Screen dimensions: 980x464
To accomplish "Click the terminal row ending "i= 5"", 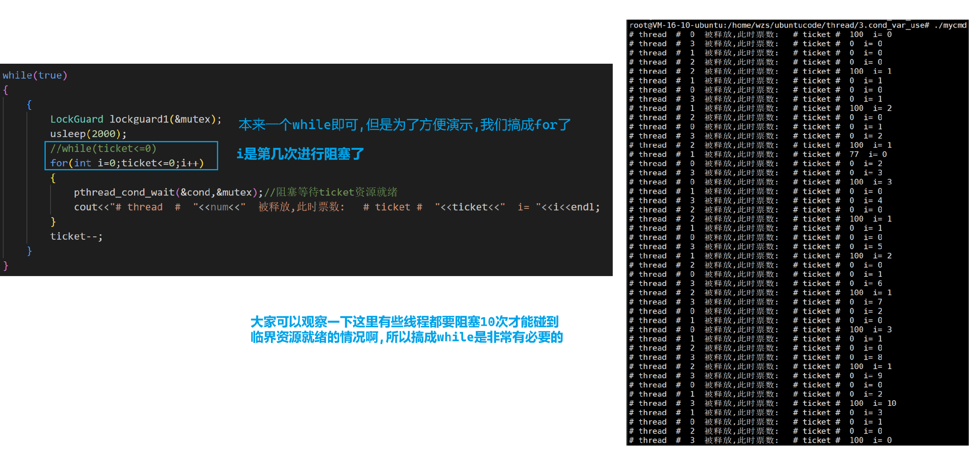I will (755, 246).
